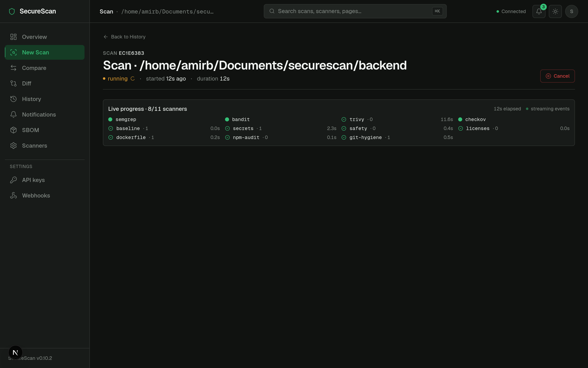
Task: Click the scan ID EC1E6383
Action: (x=131, y=53)
